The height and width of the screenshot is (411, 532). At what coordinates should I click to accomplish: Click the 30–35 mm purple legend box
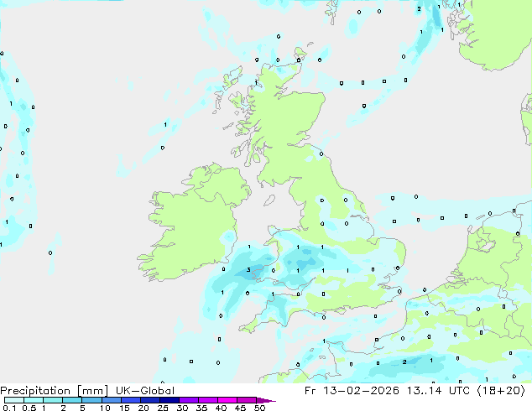click(188, 400)
